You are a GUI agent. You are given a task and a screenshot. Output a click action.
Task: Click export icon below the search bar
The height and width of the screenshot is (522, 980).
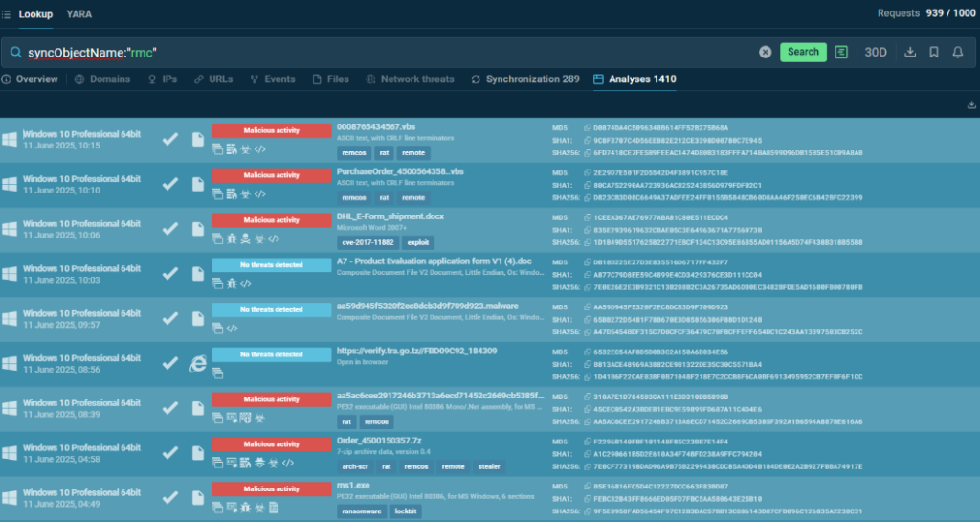[x=972, y=104]
